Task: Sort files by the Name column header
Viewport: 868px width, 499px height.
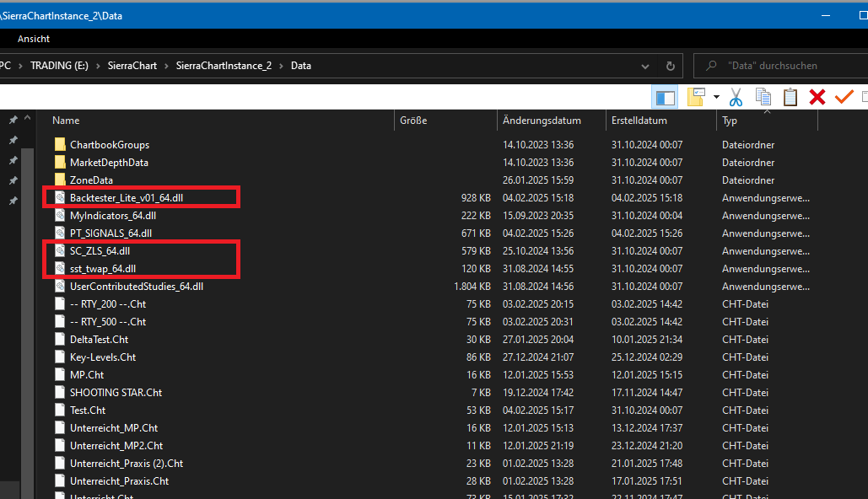Action: (66, 121)
